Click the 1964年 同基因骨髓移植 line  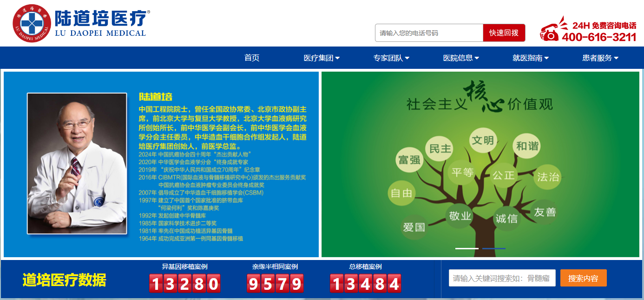(191, 238)
